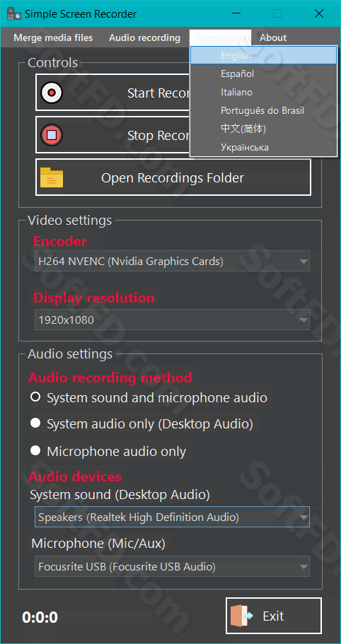
Task: Click the app icon in title bar
Action: tap(14, 13)
